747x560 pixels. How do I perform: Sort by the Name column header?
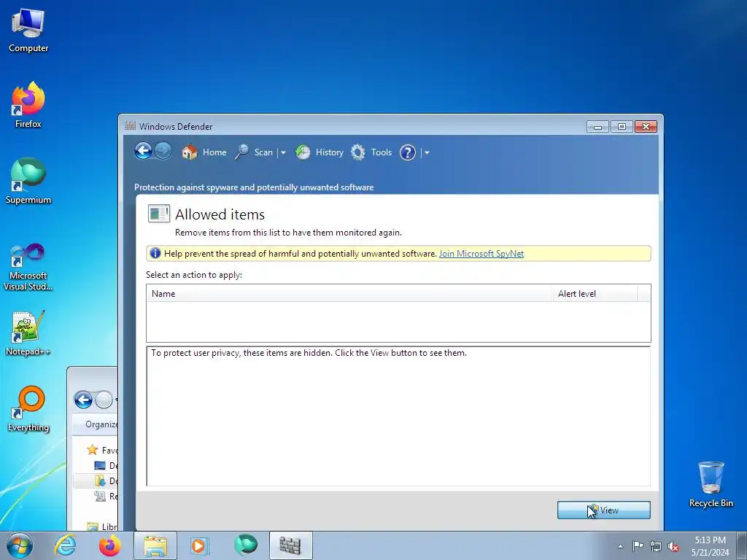tap(350, 294)
